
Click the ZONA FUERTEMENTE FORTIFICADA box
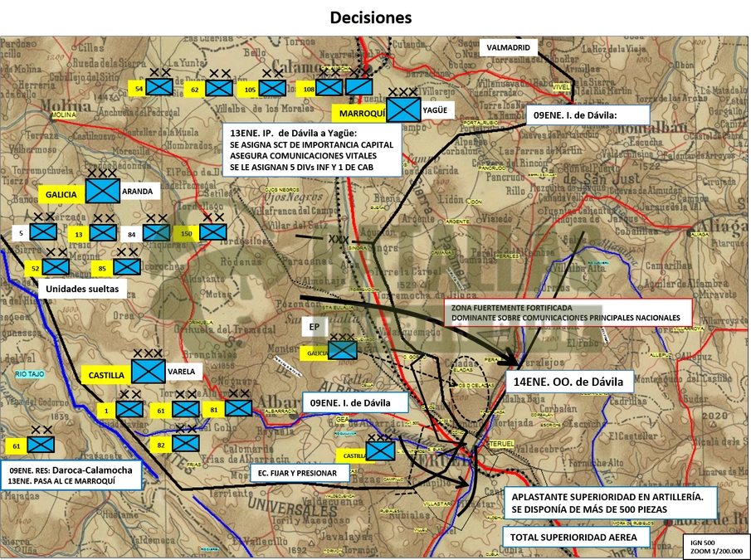[x=568, y=313]
